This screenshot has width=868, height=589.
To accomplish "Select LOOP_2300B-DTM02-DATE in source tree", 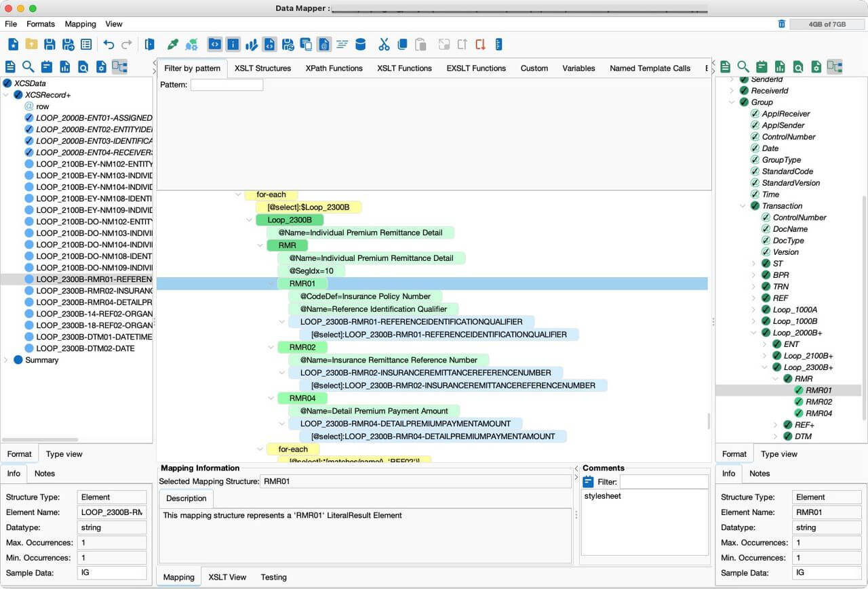I will point(85,348).
